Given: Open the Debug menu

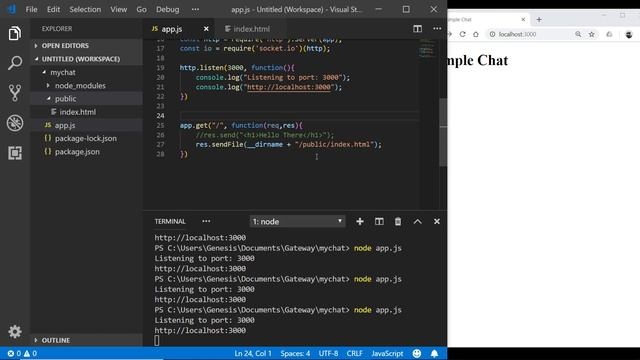Looking at the screenshot, I should click(167, 9).
